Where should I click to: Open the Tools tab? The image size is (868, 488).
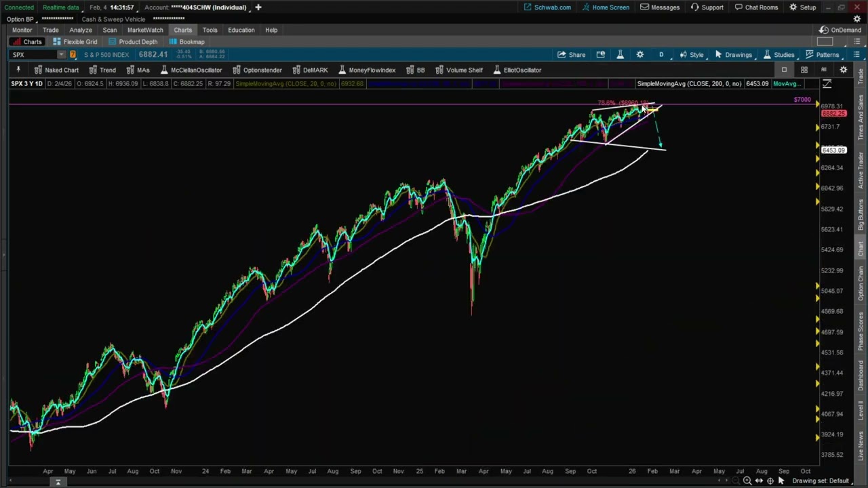(x=210, y=30)
